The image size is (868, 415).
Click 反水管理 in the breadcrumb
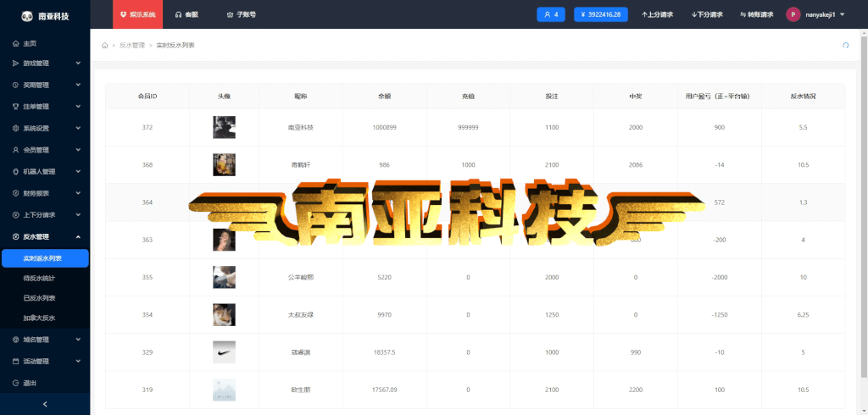click(x=131, y=46)
